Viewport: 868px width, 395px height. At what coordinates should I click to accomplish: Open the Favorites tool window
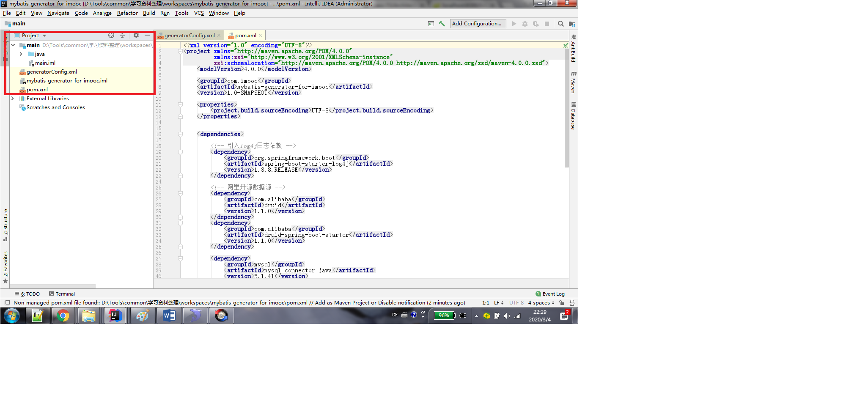point(5,267)
